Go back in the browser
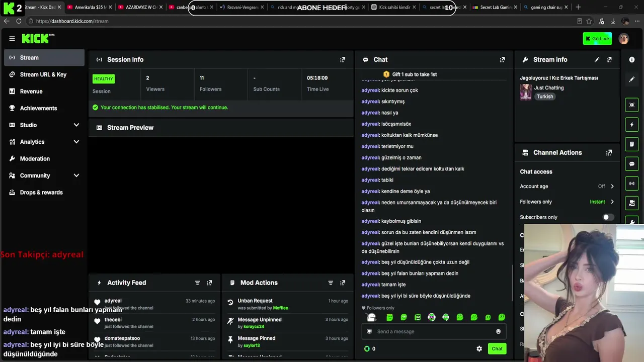644x362 pixels. pos(7,21)
